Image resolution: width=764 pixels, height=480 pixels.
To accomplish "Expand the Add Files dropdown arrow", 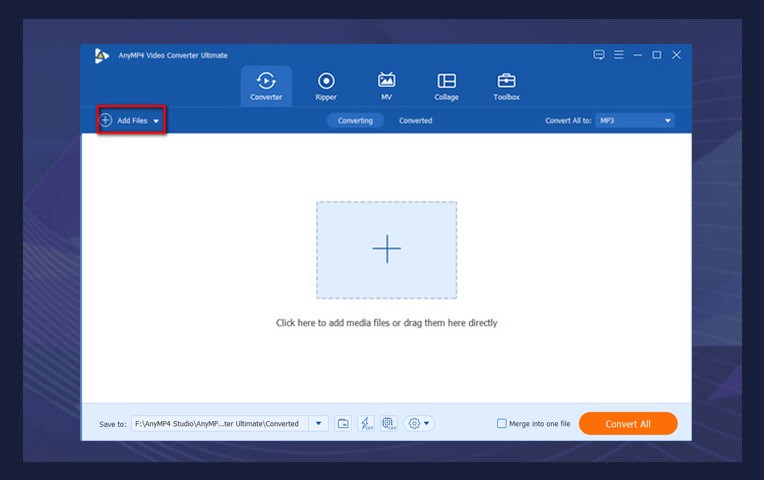I will pyautogui.click(x=156, y=121).
